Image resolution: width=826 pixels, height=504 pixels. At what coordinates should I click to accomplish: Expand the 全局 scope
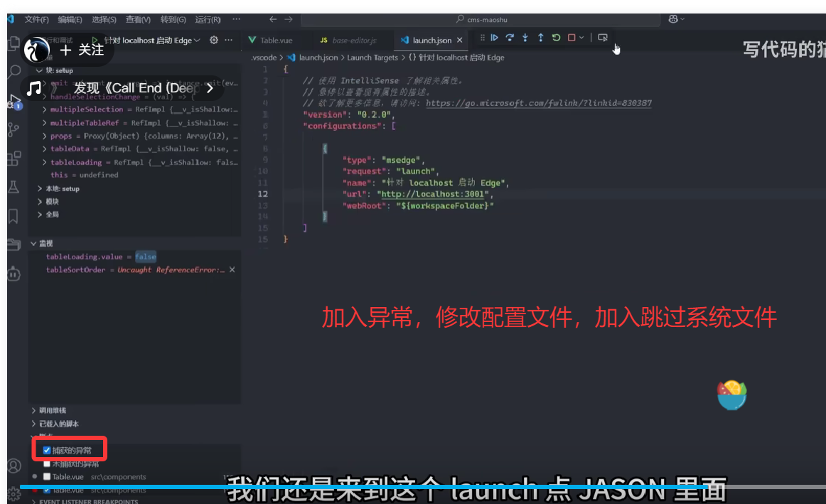(40, 215)
